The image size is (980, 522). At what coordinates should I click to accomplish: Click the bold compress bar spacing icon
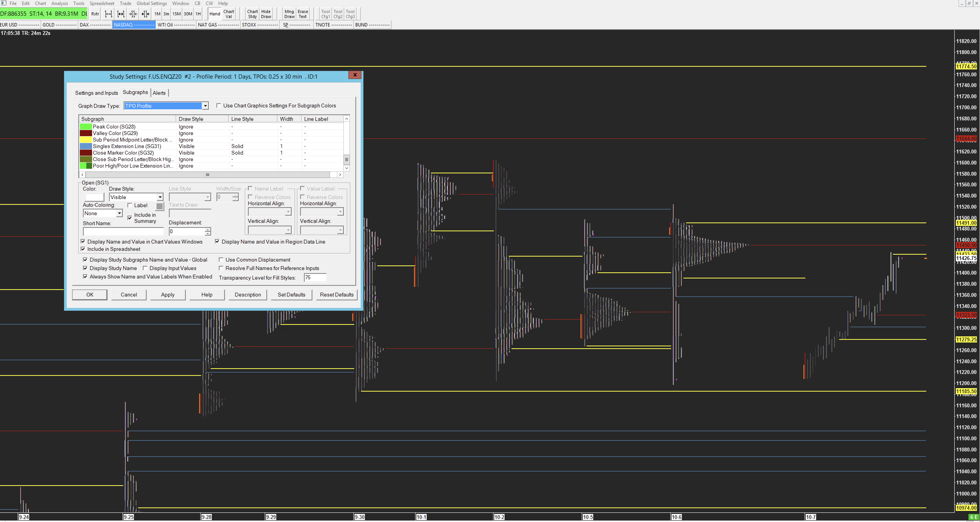[x=145, y=14]
